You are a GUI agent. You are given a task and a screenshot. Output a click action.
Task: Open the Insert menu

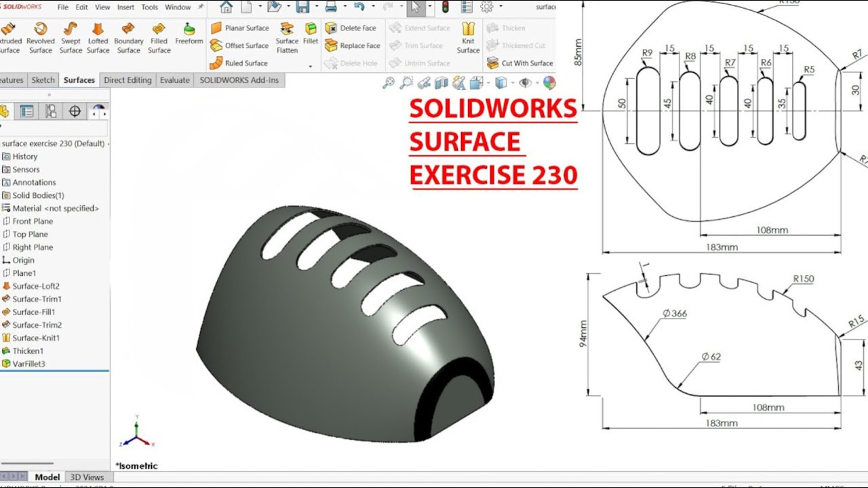(x=125, y=7)
